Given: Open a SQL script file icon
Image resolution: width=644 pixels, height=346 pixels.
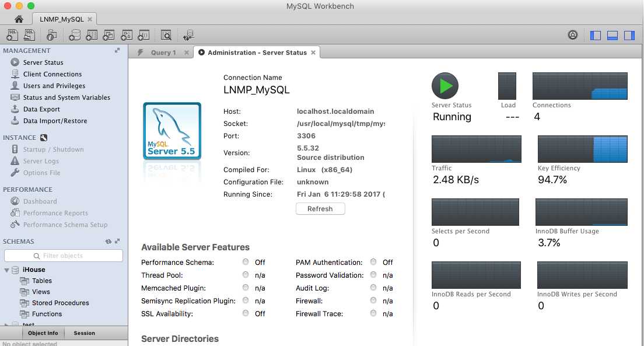Looking at the screenshot, I should coord(30,35).
